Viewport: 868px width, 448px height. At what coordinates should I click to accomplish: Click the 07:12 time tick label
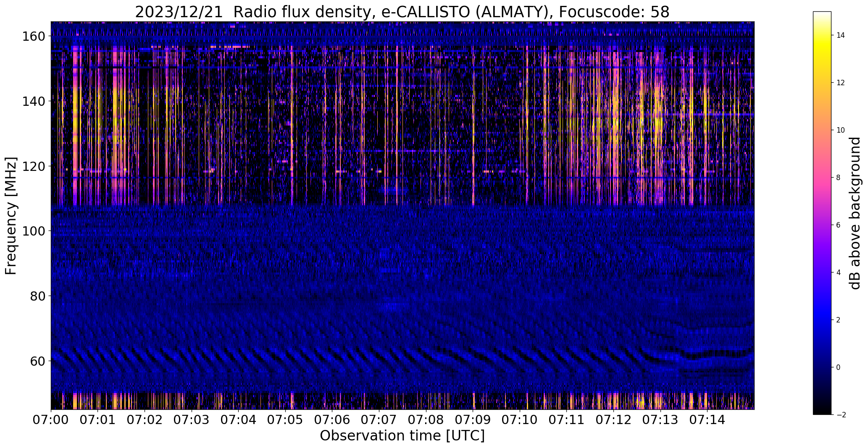[x=614, y=419]
